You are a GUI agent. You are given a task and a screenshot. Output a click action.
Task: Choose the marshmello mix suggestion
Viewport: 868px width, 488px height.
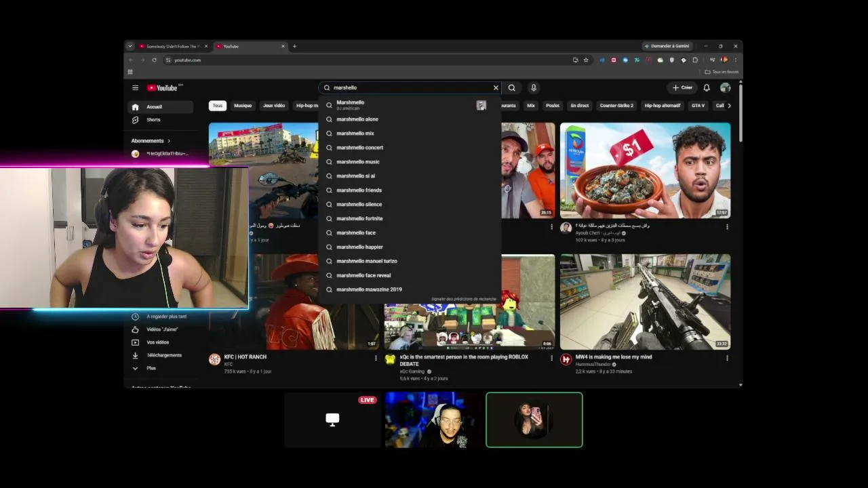(x=408, y=134)
